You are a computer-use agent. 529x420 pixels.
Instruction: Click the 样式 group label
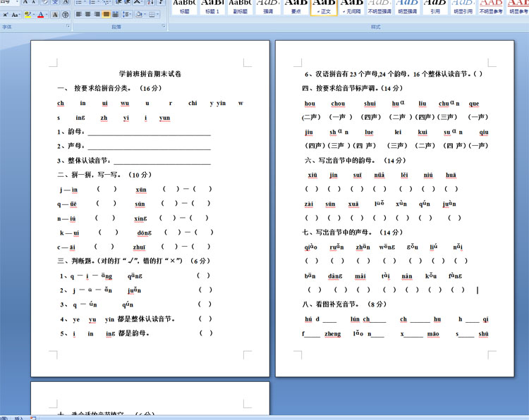pos(375,27)
